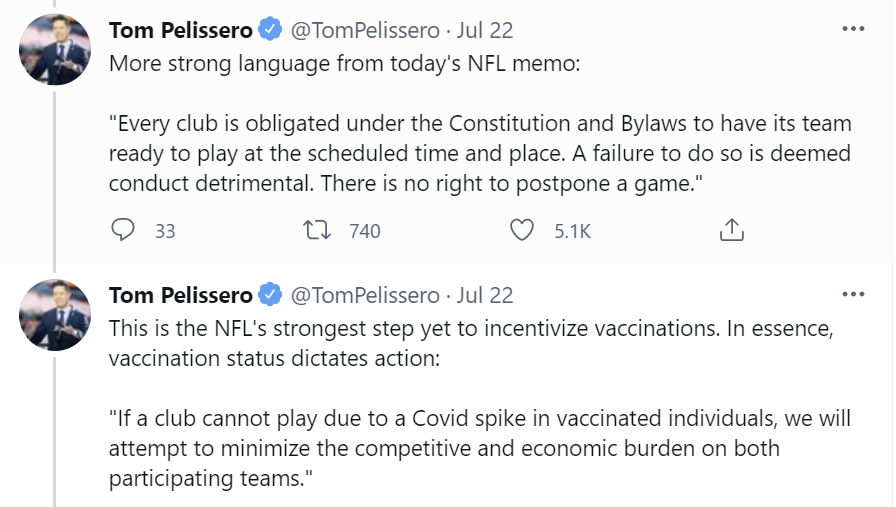Click the 5.1K likes count

572,231
